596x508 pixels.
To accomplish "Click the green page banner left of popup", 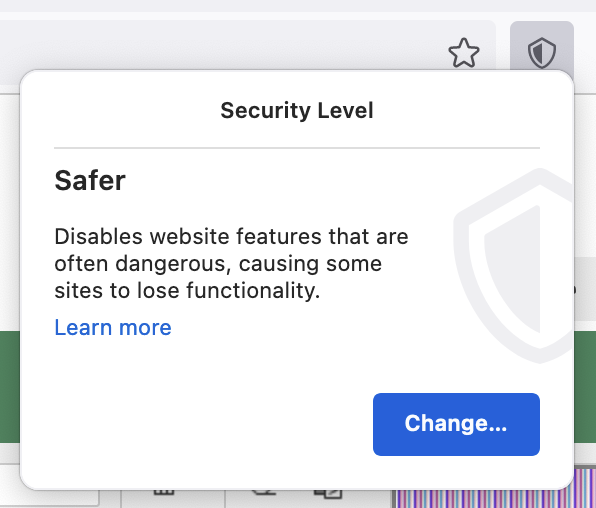I will (10, 387).
